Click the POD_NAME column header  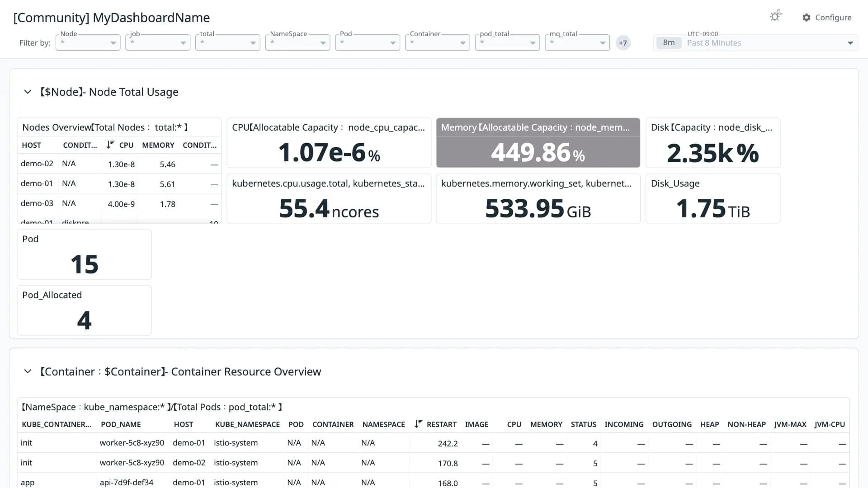click(x=121, y=424)
